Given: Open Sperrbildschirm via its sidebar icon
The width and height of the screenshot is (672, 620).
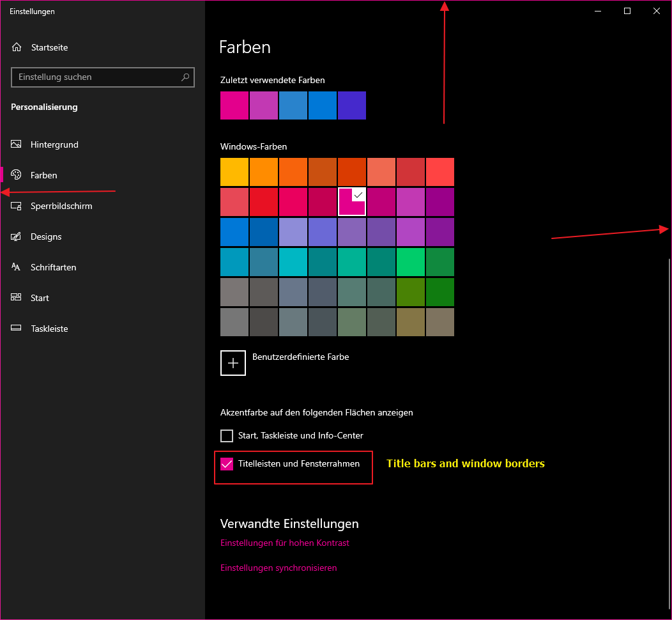Looking at the screenshot, I should (16, 206).
